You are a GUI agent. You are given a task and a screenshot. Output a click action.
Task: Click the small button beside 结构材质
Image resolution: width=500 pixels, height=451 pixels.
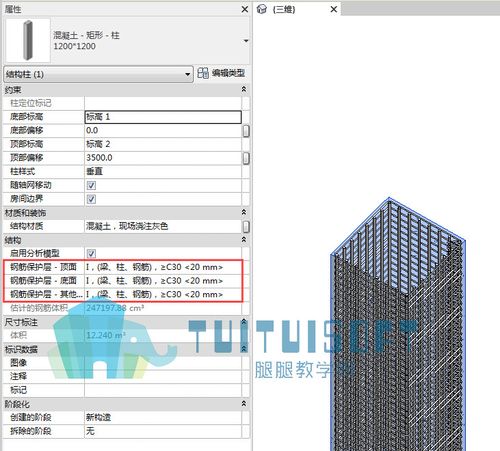[x=246, y=227]
